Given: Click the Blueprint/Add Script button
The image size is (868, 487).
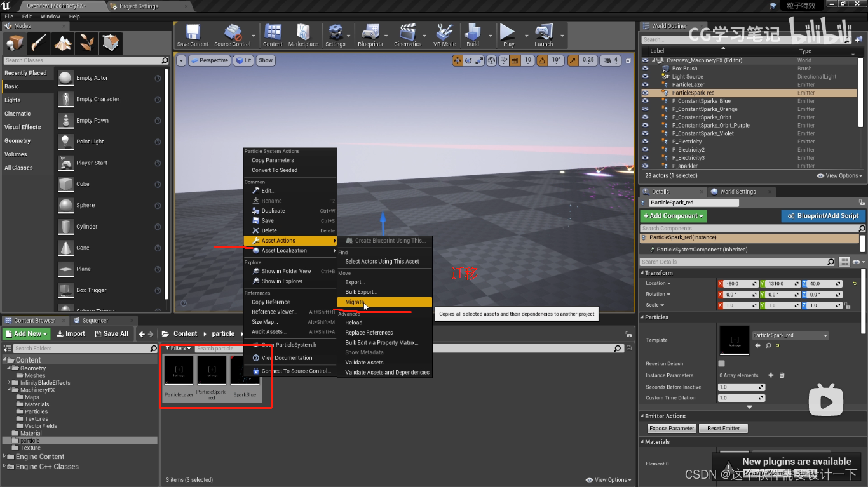Looking at the screenshot, I should (822, 216).
